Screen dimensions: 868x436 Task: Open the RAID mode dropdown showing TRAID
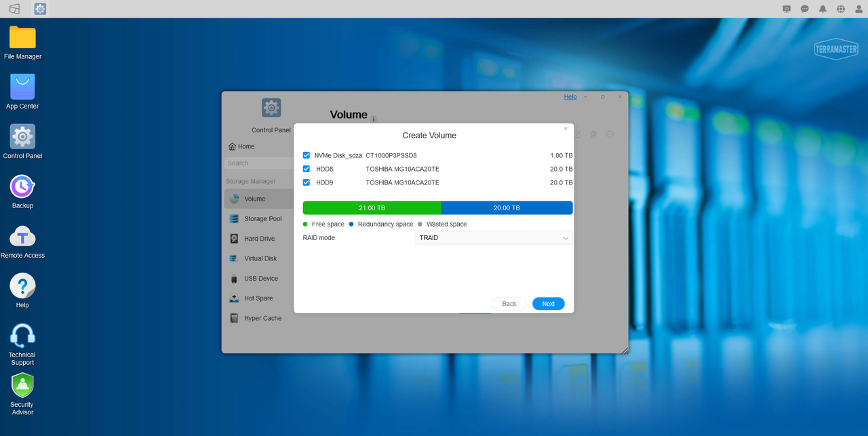click(494, 238)
